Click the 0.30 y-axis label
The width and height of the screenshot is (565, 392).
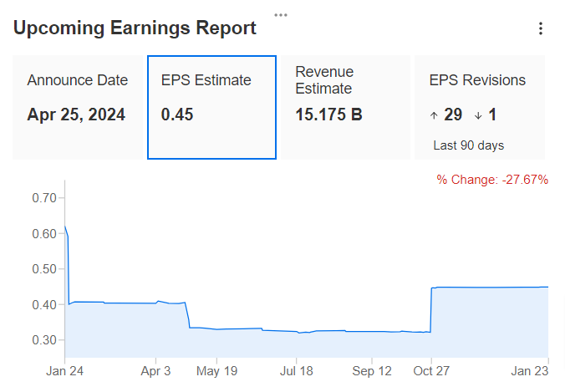(44, 339)
